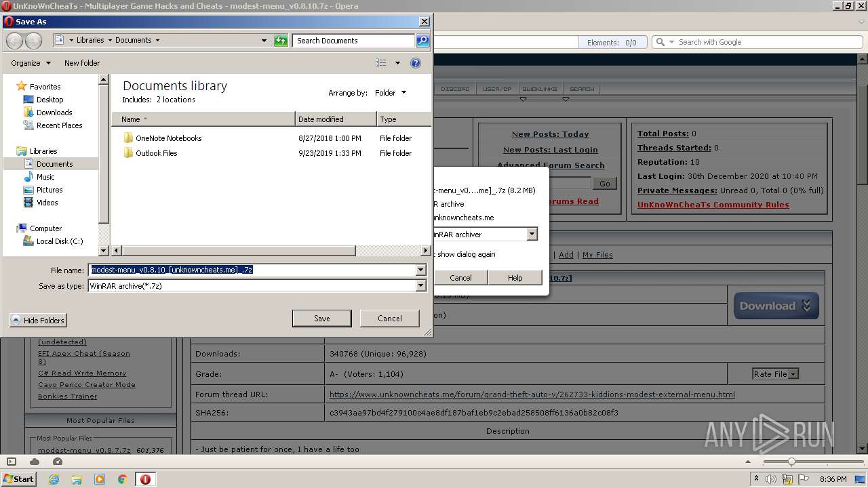Open File name history dropdown

tap(420, 270)
